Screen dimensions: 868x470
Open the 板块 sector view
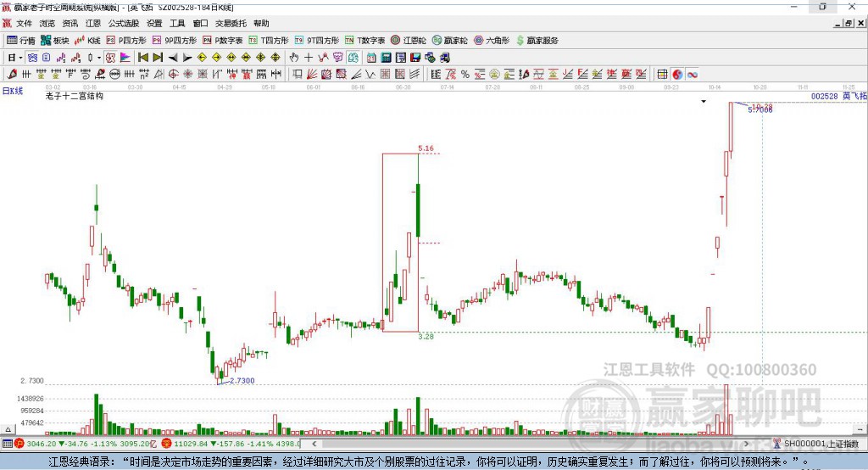55,41
